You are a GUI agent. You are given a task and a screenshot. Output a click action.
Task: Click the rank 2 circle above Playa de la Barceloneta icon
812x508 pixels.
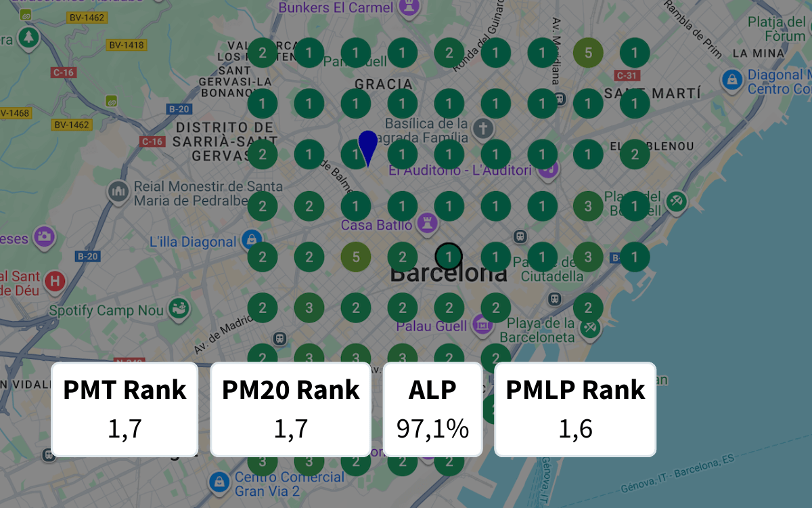(588, 308)
